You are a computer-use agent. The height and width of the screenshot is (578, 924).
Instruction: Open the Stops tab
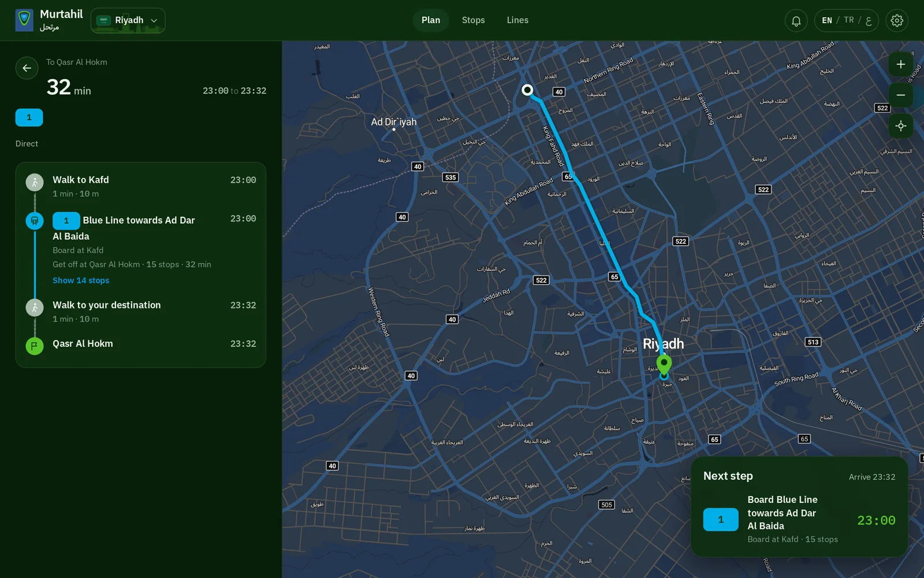pyautogui.click(x=473, y=20)
